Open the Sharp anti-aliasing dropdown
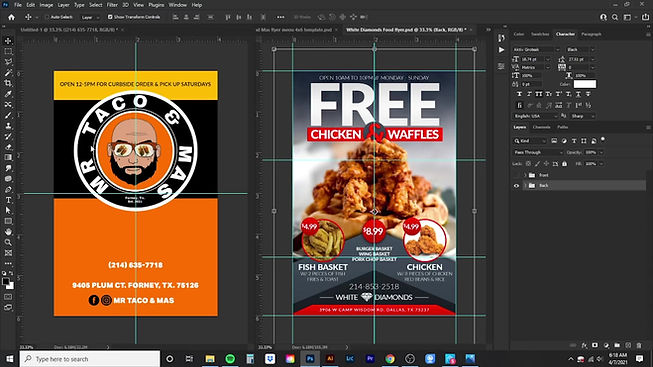653x367 pixels. pyautogui.click(x=583, y=116)
